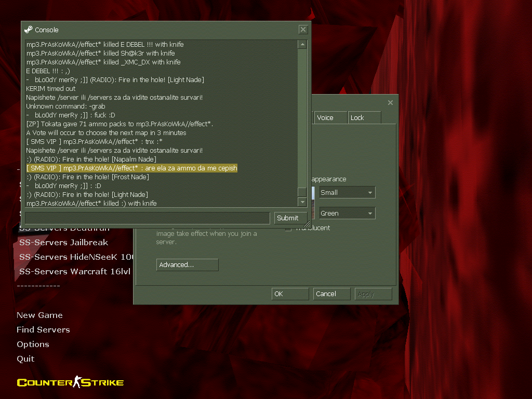Screen dimensions: 532x399
Task: Click console line 'bLo0dY merRy ;]] : fuck :D'
Action: tap(71, 115)
